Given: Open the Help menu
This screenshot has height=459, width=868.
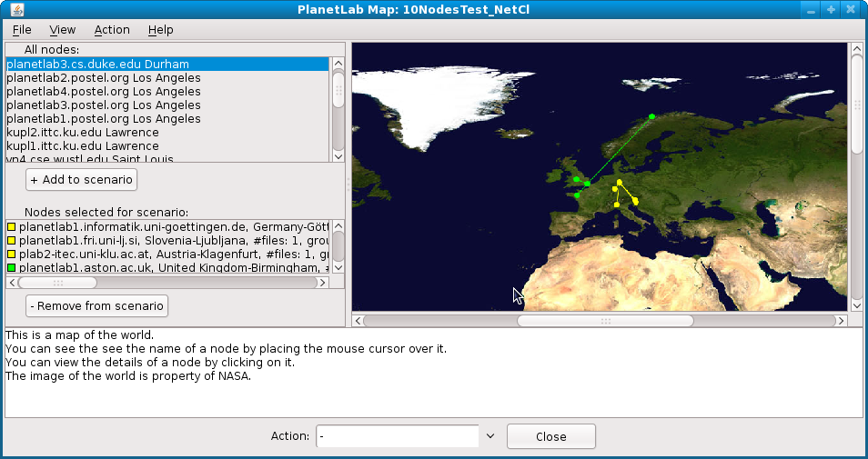Looking at the screenshot, I should pyautogui.click(x=160, y=30).
